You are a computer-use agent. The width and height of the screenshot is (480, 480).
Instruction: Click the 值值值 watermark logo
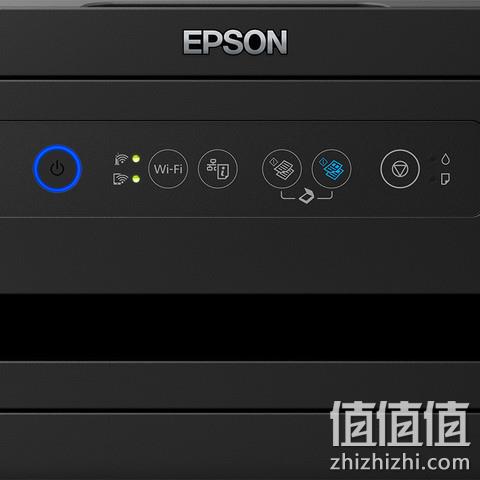coord(400,423)
